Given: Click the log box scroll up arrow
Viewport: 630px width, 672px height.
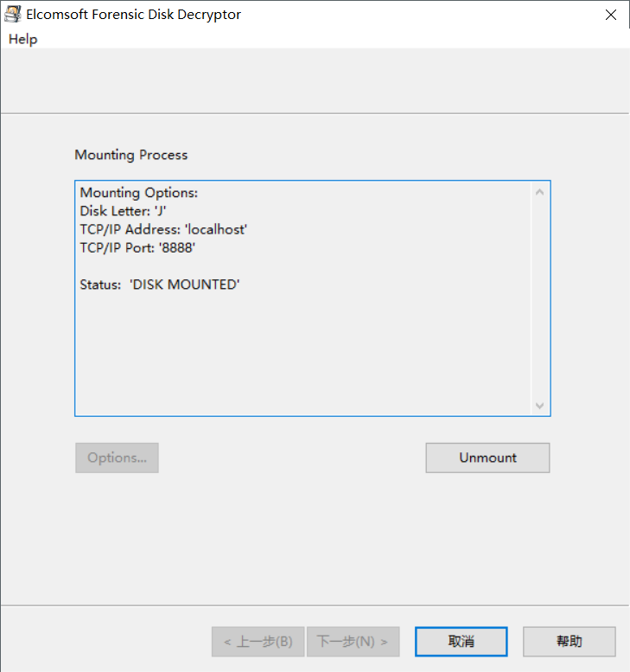Looking at the screenshot, I should (539, 192).
